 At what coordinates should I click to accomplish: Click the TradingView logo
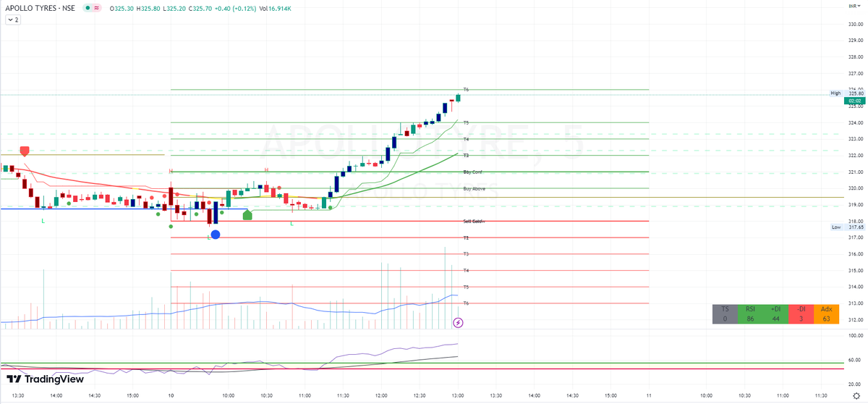[x=46, y=379]
